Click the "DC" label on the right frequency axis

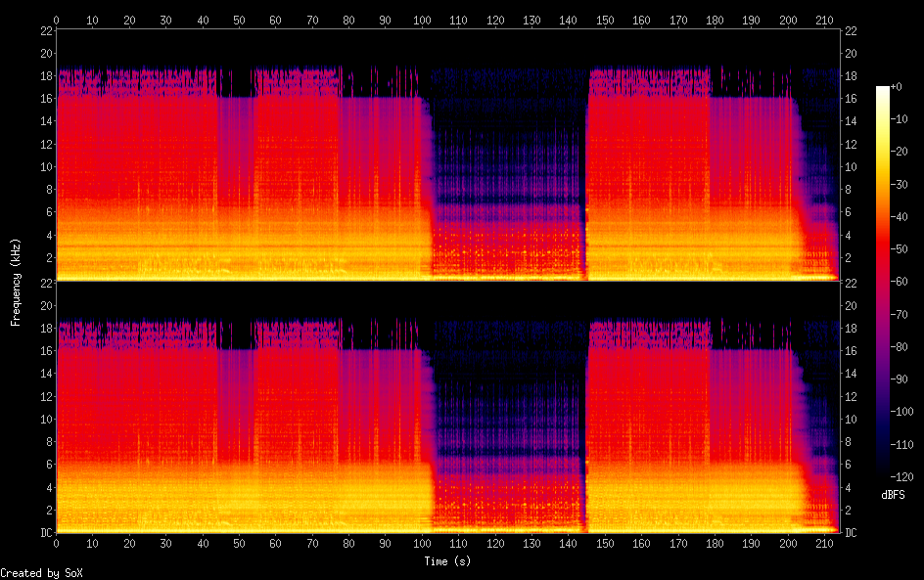(851, 533)
